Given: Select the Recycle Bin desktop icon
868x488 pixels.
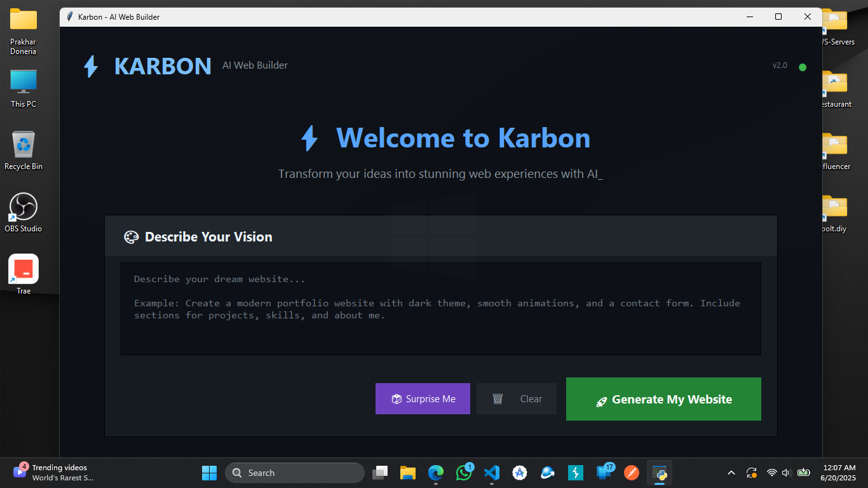Looking at the screenshot, I should (x=24, y=151).
